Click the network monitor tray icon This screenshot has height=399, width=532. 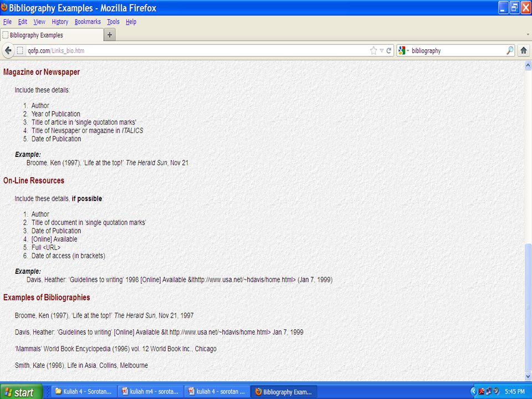(x=489, y=392)
